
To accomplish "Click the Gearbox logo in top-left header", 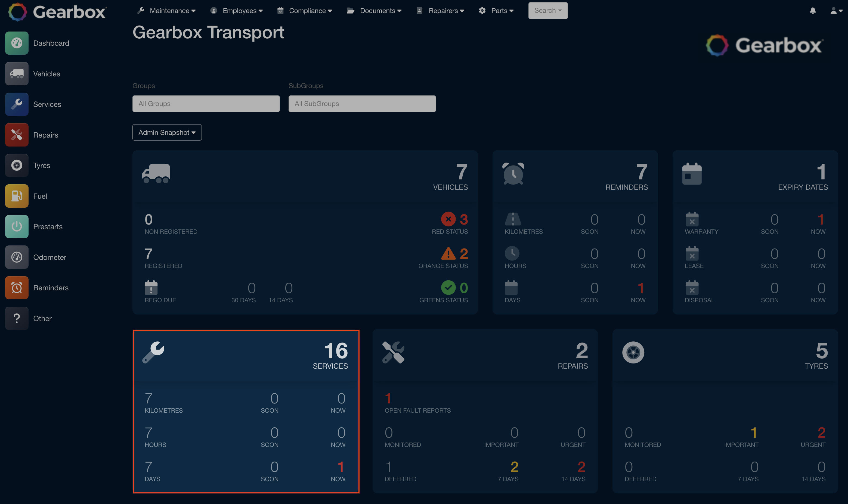I will pyautogui.click(x=57, y=12).
